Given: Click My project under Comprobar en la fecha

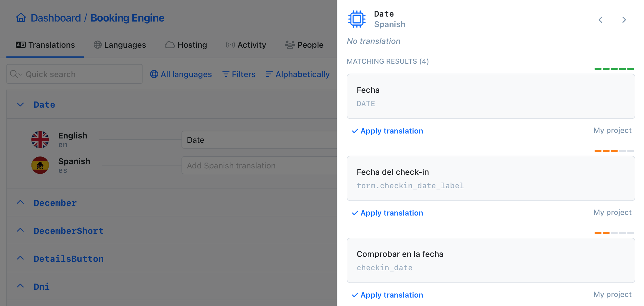Looking at the screenshot, I should click(613, 294).
